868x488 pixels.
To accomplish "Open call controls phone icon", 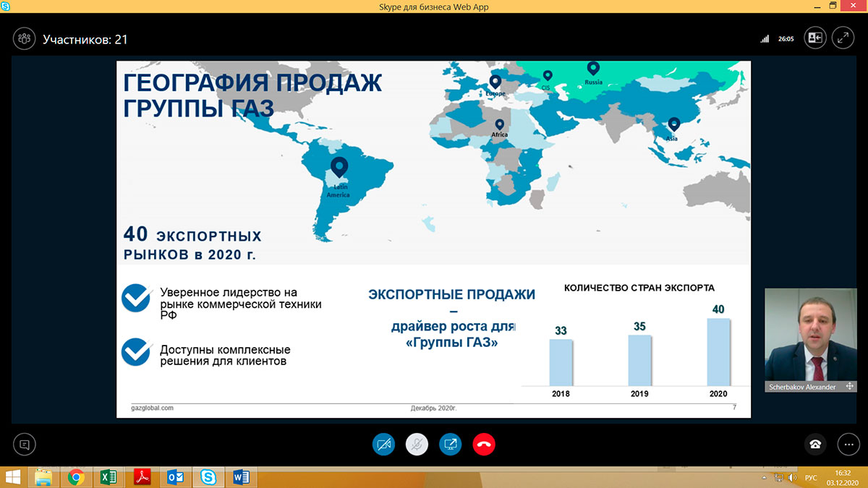I will [815, 444].
